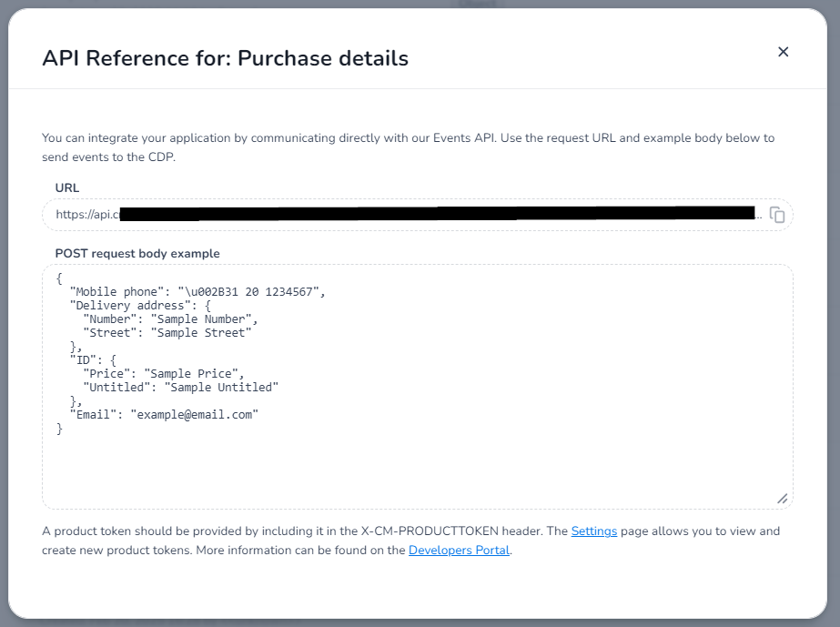
Task: Click the "Sample Price" value in JSON
Action: 191,373
